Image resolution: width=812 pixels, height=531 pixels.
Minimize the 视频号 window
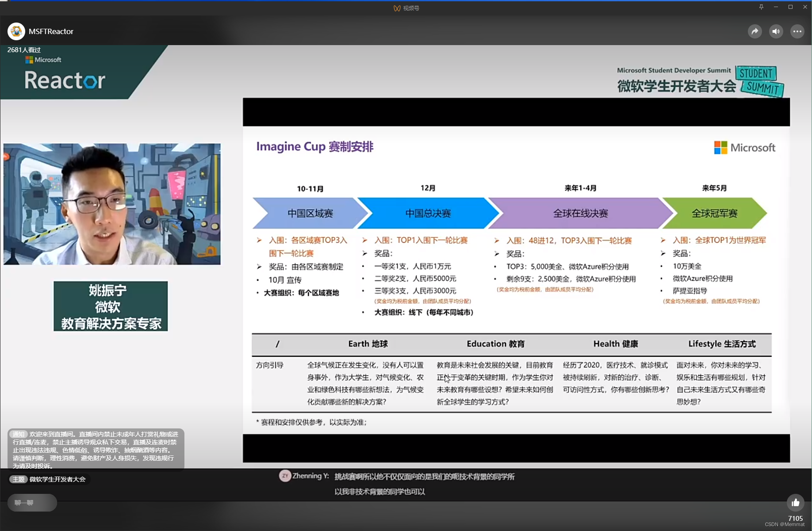click(x=776, y=7)
